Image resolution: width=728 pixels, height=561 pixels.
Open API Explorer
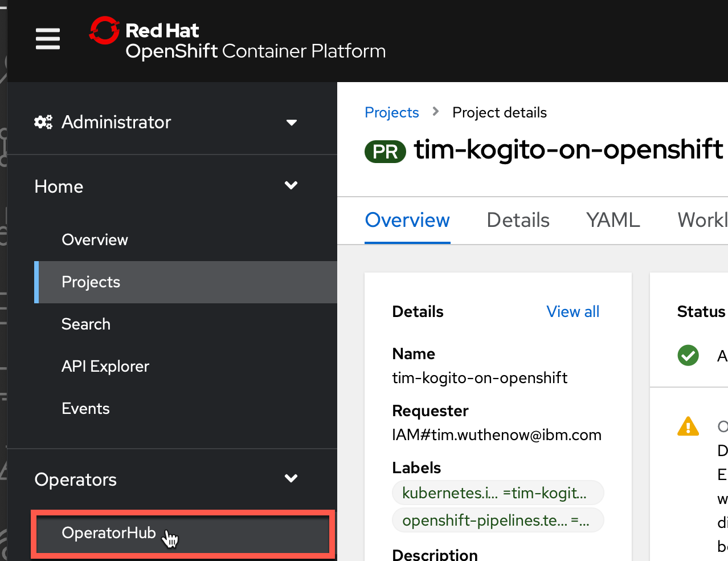[x=105, y=366]
